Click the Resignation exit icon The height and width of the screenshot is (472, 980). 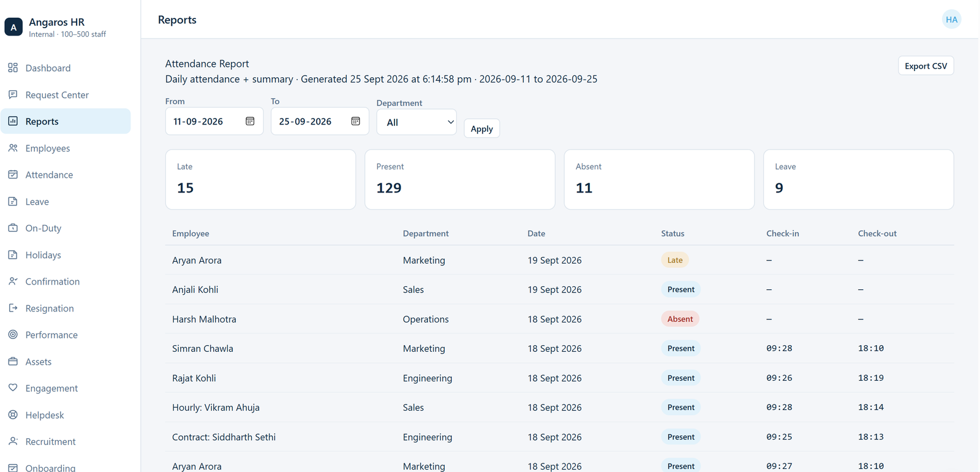tap(13, 308)
